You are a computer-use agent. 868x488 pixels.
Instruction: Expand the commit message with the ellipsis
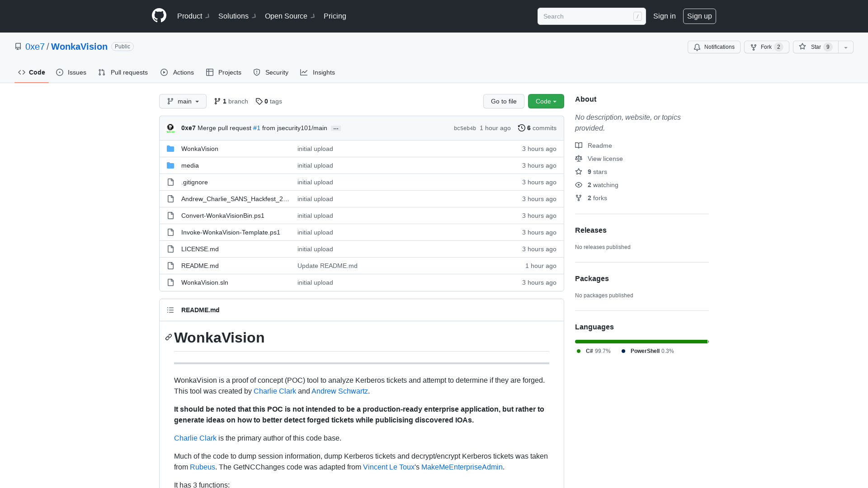pyautogui.click(x=335, y=128)
